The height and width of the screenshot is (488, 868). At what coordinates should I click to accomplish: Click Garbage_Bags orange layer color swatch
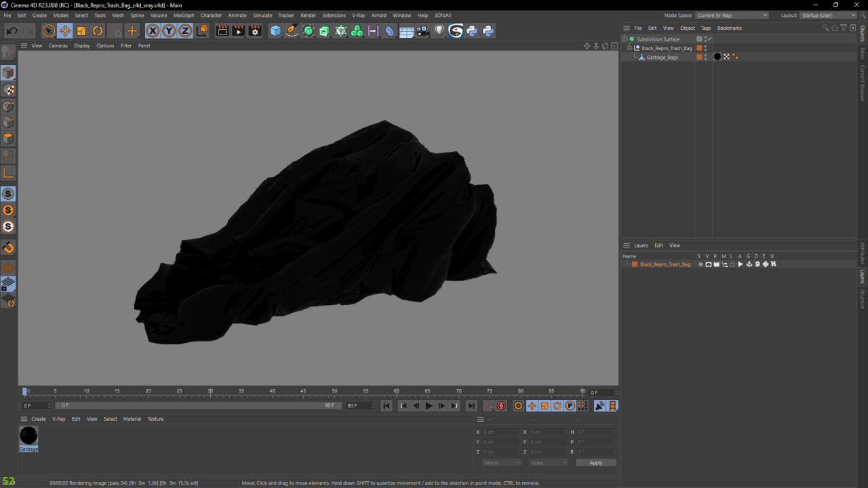pyautogui.click(x=699, y=57)
